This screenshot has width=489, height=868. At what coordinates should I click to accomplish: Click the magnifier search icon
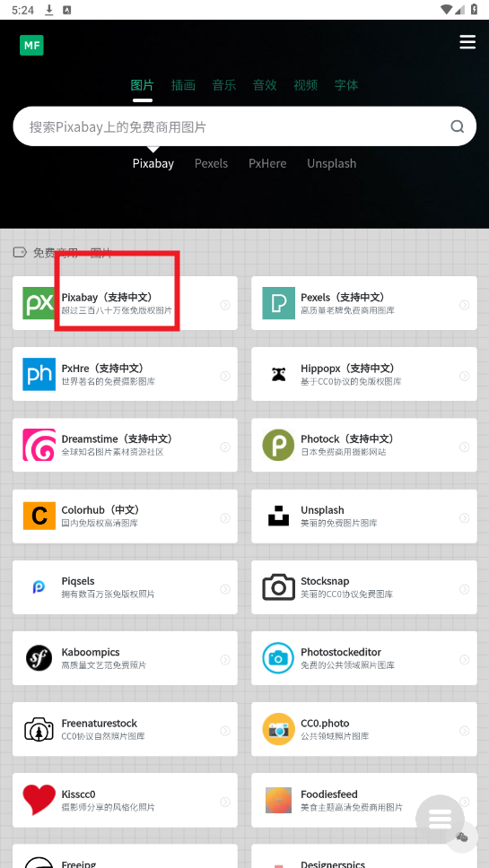click(457, 126)
